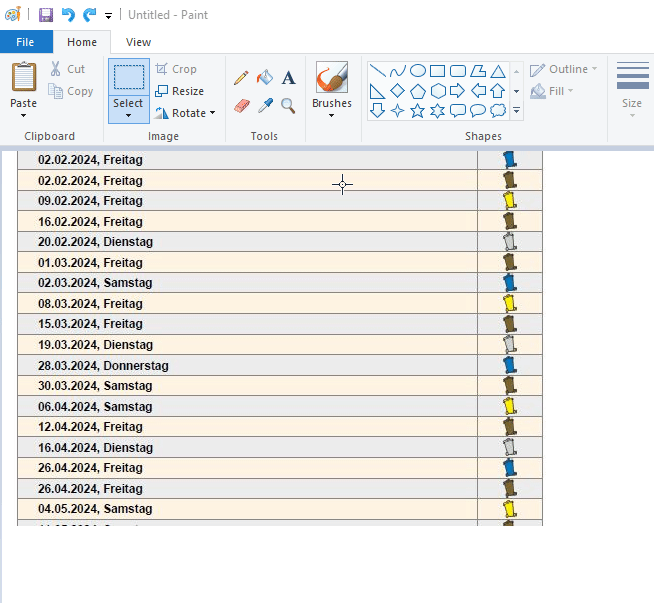The width and height of the screenshot is (654, 603).
Task: Select the Pencil tool
Action: click(x=241, y=78)
